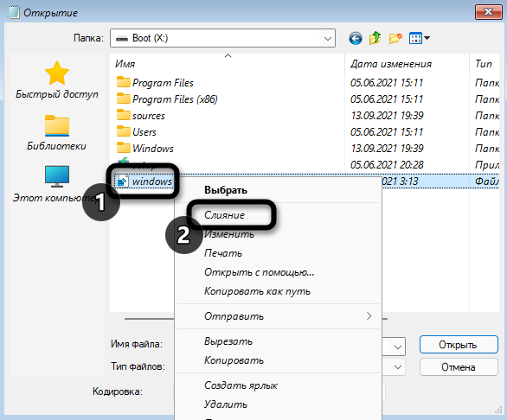
Task: Open the View menu icon
Action: click(419, 38)
